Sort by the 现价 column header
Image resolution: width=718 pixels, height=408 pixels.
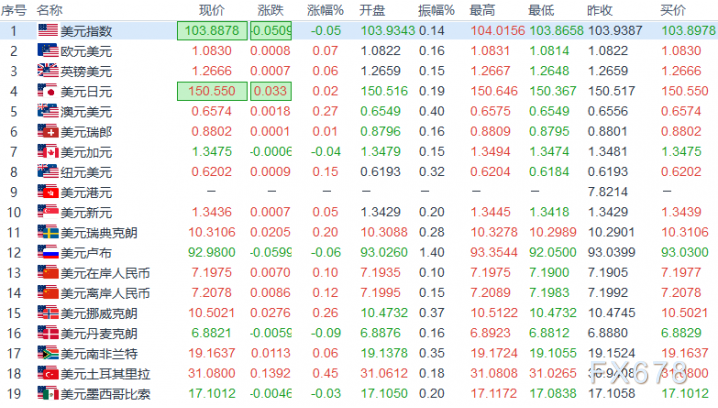pyautogui.click(x=212, y=10)
